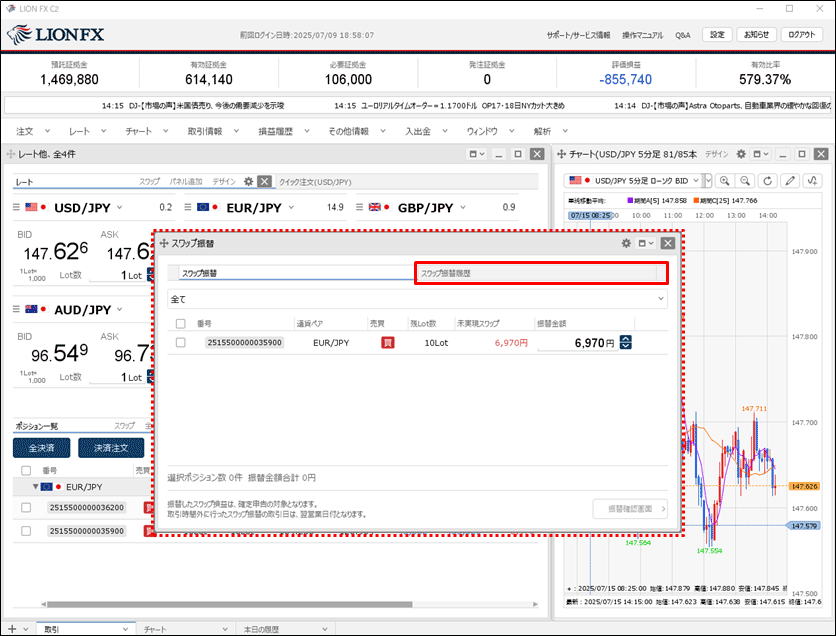Open the USD/JPY currency pair dropdown
Screen dimensions: 836x636
pos(119,207)
